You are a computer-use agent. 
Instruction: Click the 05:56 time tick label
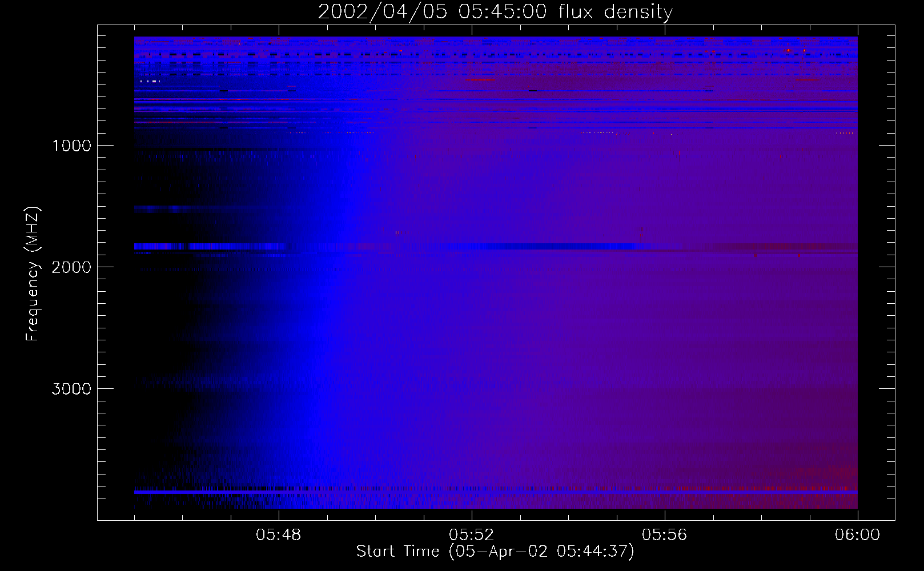[x=665, y=535]
